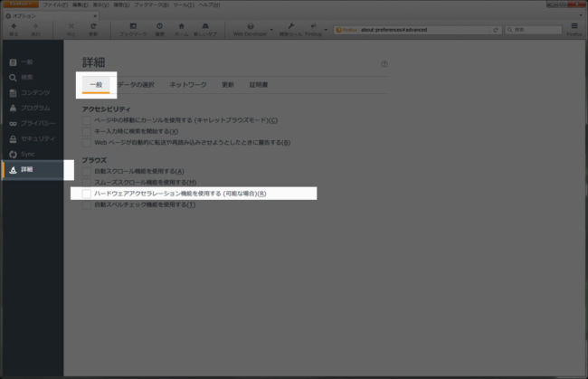Open the Web Developer toolbar button
Image resolution: width=588 pixels, height=379 pixels.
pos(250,29)
